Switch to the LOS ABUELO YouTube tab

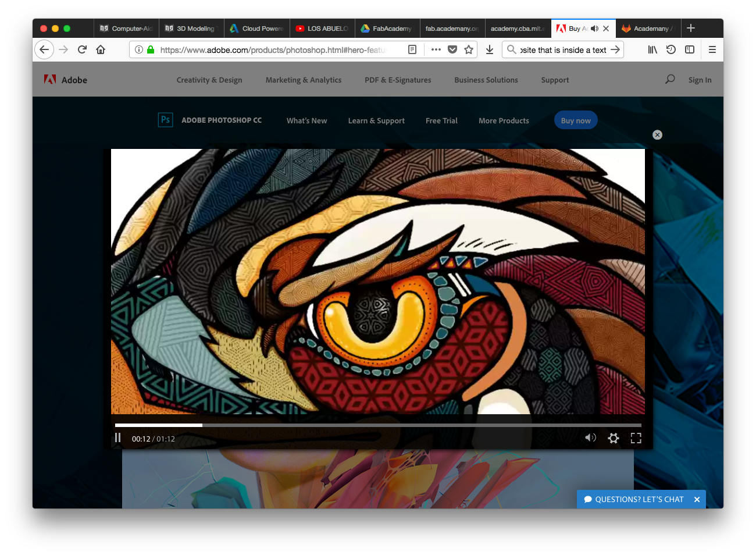click(x=322, y=29)
